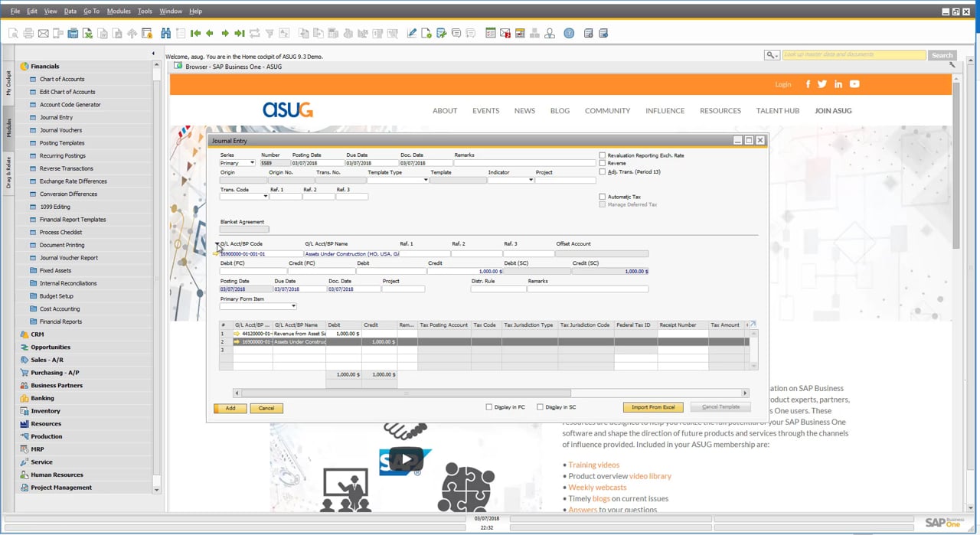
Task: Open the Indicator dropdown
Action: point(531,180)
